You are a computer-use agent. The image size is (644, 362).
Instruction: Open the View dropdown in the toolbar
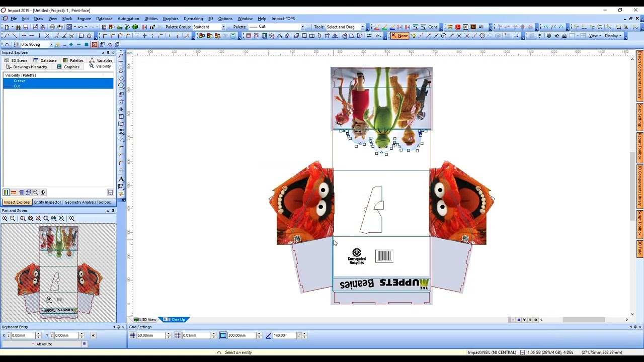click(595, 36)
